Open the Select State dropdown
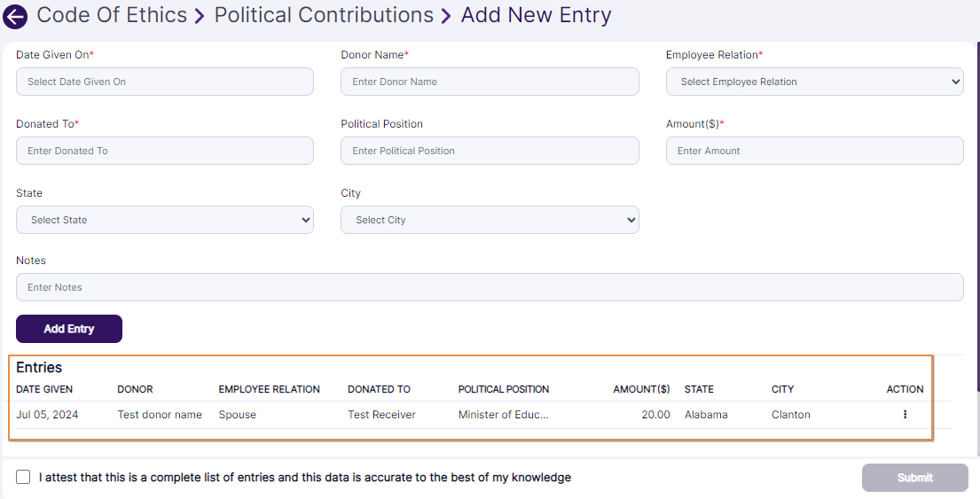Viewport: 980px width, 499px height. pyautogui.click(x=165, y=220)
